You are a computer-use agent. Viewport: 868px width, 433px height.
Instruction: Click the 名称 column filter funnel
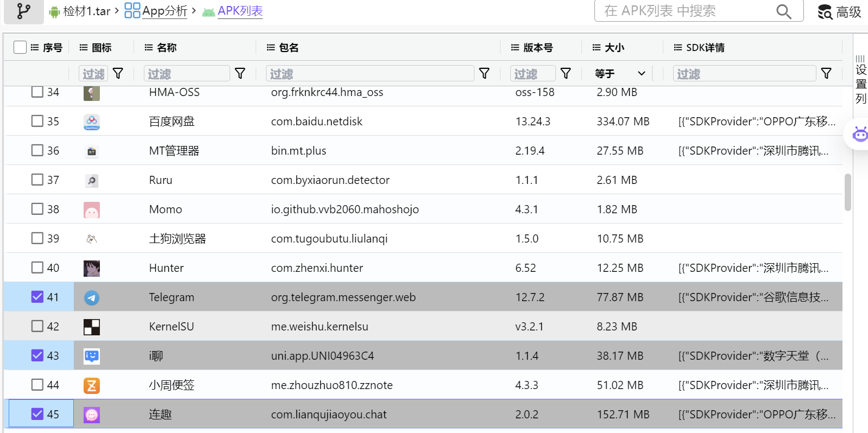coord(240,73)
